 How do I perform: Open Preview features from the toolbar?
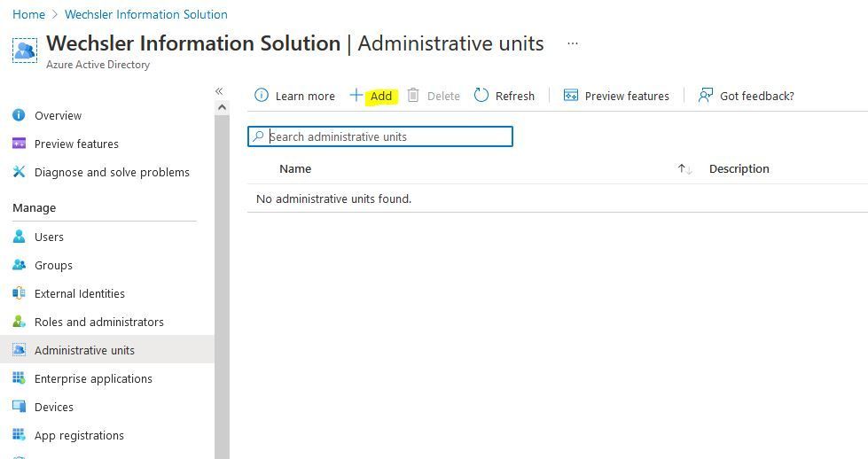[627, 97]
